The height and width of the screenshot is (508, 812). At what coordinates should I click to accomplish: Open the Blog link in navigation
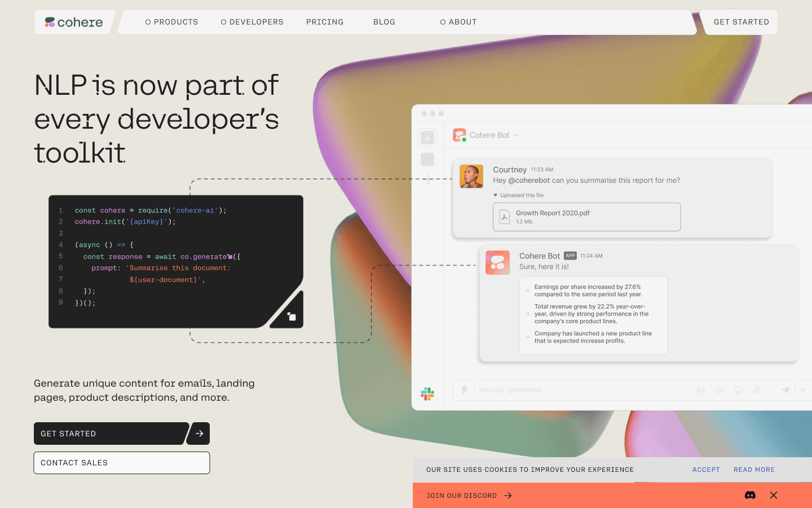(384, 22)
